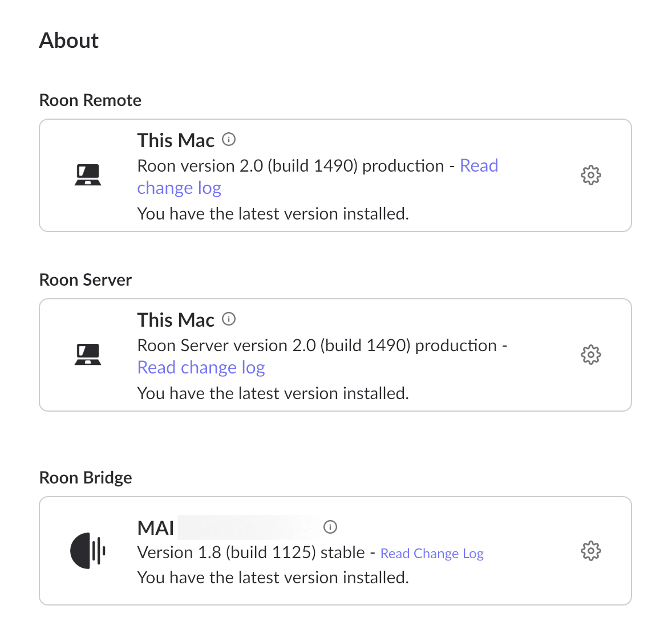Image resolution: width=672 pixels, height=642 pixels.
Task: Click the info icon beside the MAI bridge name
Action: (330, 527)
